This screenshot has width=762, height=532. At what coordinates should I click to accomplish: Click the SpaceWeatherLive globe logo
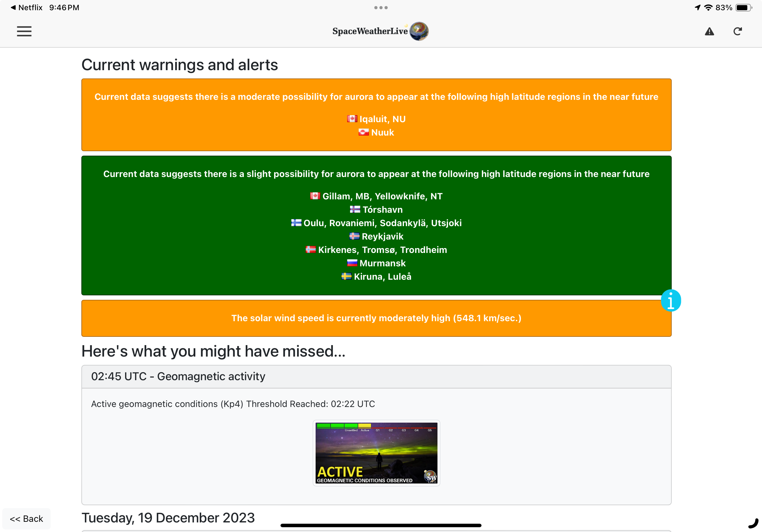419,31
